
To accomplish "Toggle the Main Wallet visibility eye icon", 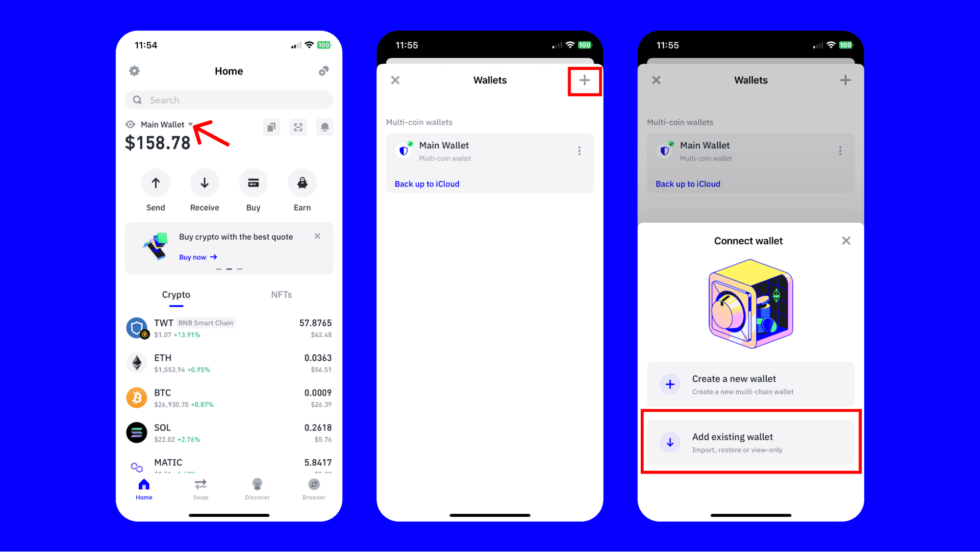I will point(130,124).
